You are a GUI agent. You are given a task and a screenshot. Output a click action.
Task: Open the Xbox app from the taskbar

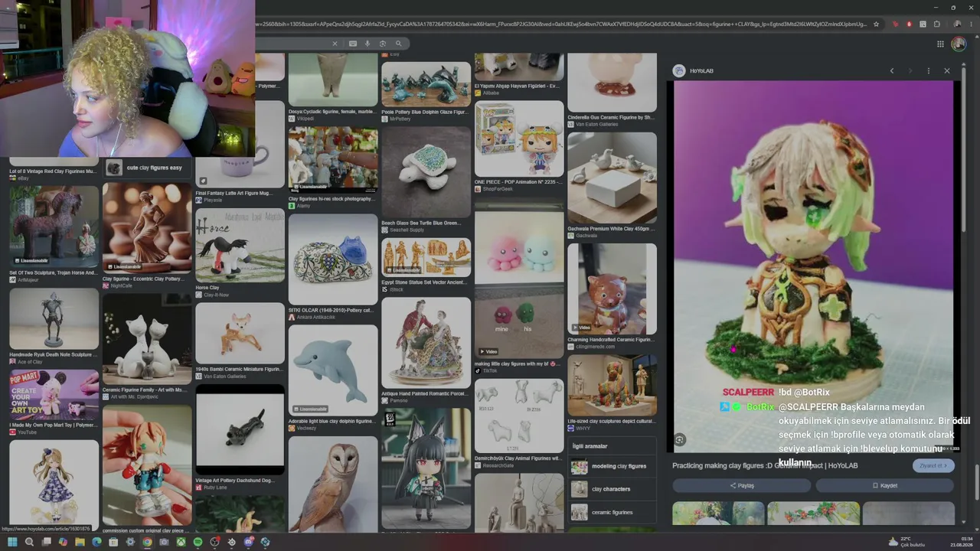[x=181, y=542]
